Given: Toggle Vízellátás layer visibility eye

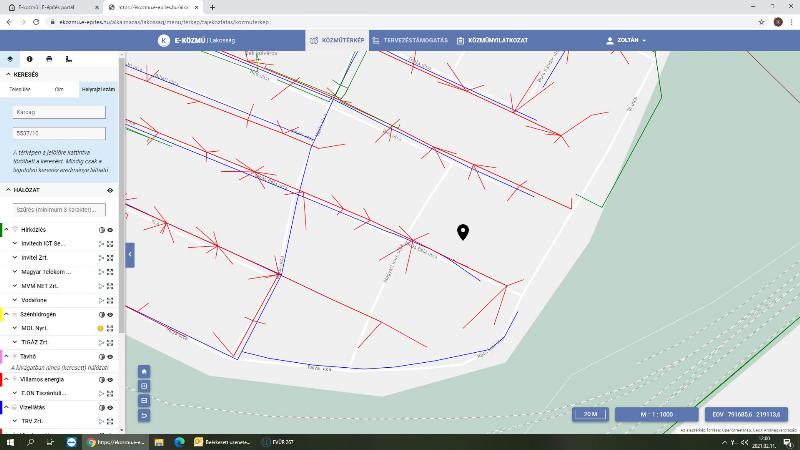Looking at the screenshot, I should tap(110, 408).
